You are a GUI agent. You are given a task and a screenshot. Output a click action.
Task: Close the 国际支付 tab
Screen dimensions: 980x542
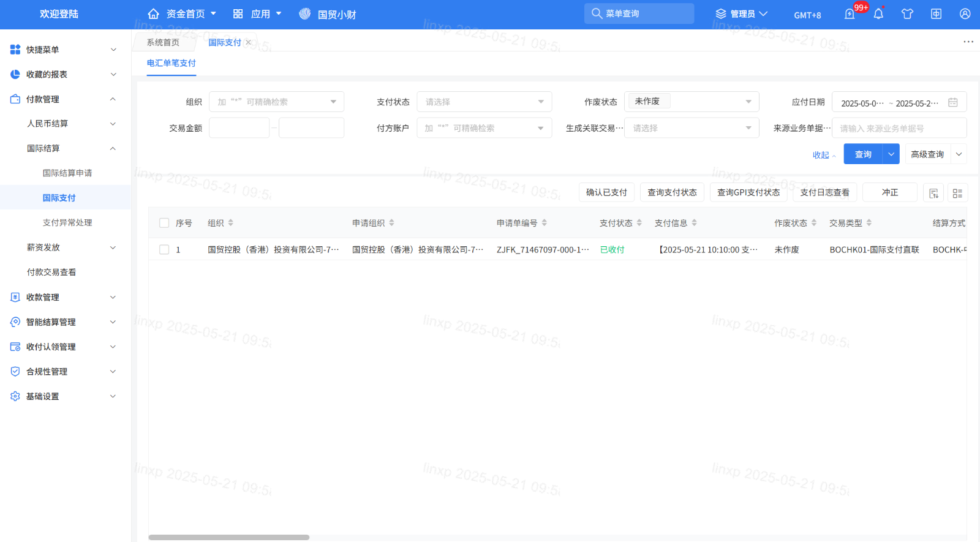(248, 43)
